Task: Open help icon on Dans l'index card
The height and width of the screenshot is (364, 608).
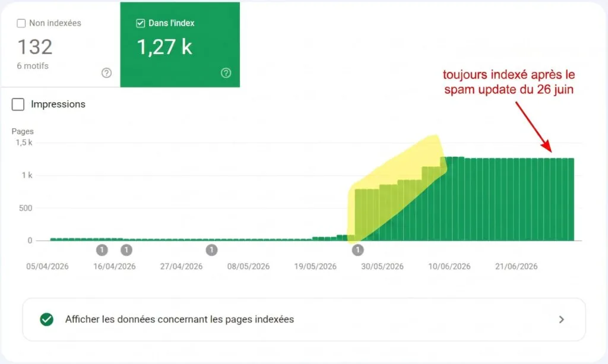Action: [x=226, y=73]
